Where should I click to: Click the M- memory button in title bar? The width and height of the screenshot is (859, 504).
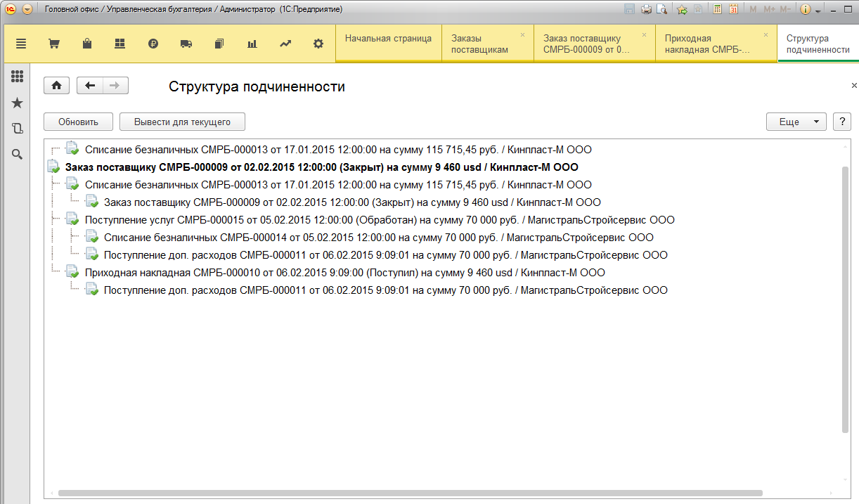pos(785,9)
